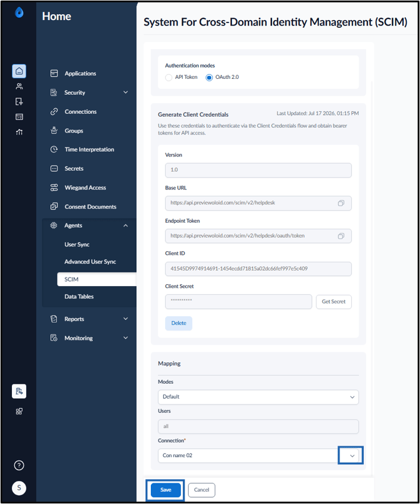The width and height of the screenshot is (420, 504).
Task: Open Groups in the sidebar
Action: tap(74, 131)
